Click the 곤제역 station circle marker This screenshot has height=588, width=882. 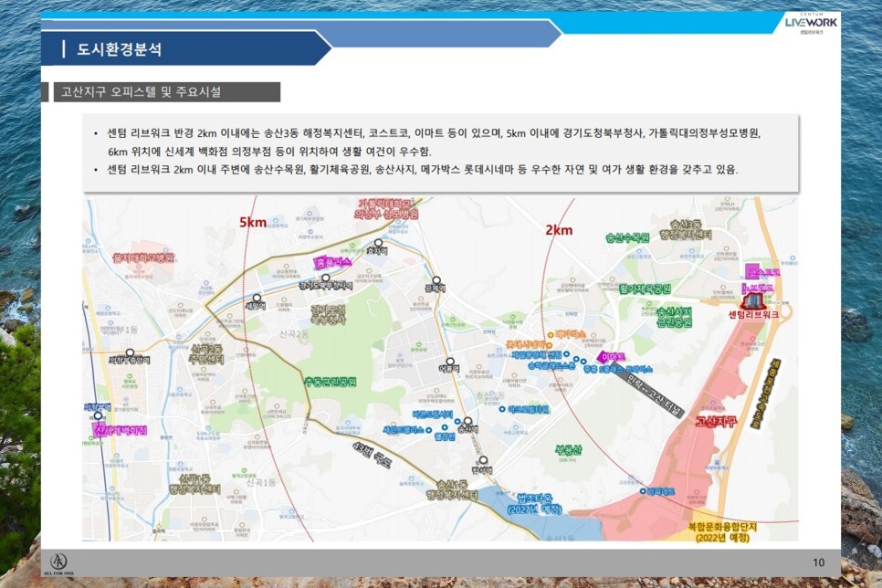[436, 280]
